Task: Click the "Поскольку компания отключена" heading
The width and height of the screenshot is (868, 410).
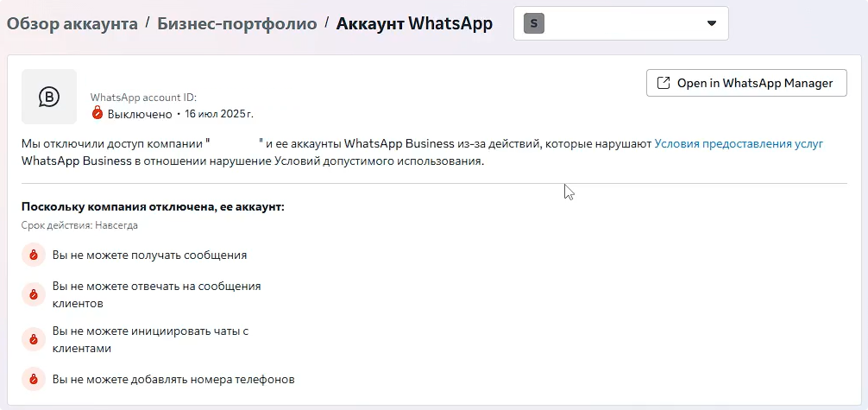Action: (153, 207)
